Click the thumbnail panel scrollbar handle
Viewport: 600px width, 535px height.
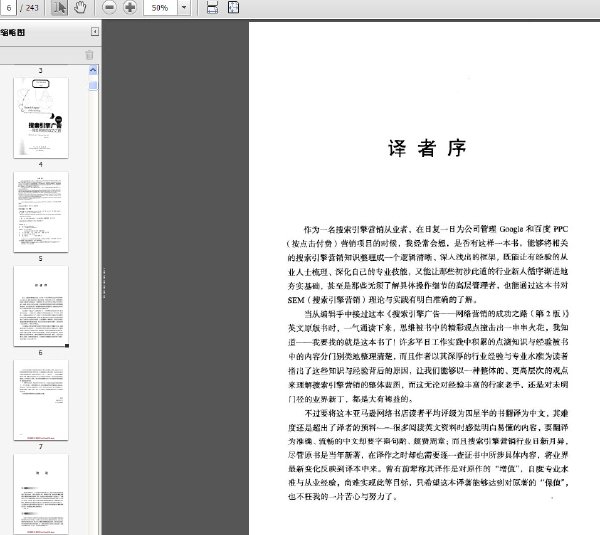click(x=93, y=85)
